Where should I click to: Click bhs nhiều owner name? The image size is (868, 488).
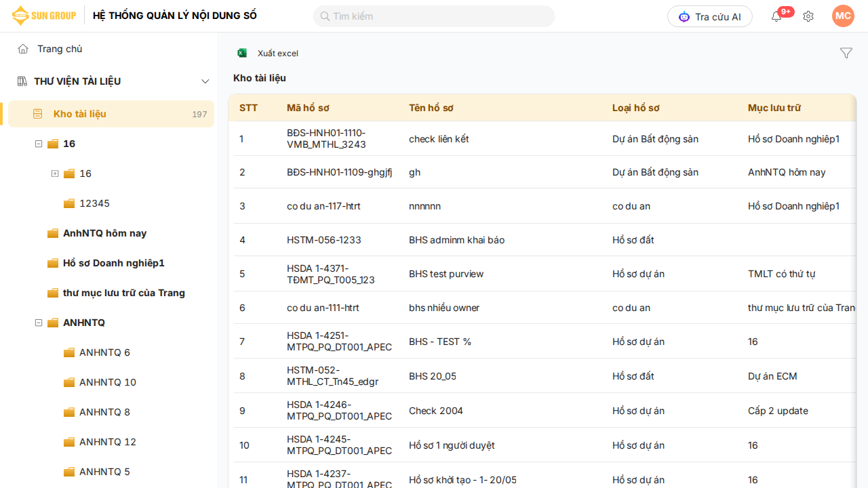(x=444, y=308)
